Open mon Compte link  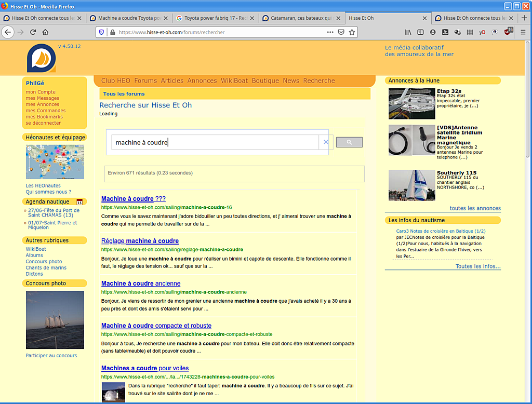click(41, 92)
